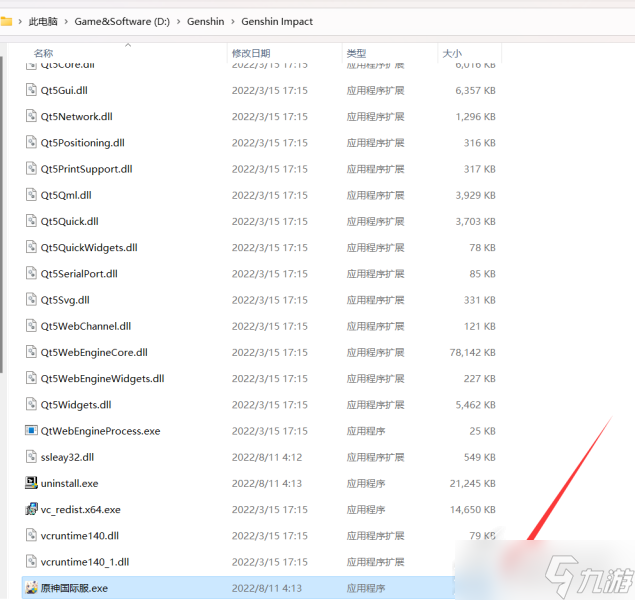This screenshot has height=600, width=635.
Task: Navigate to Genshin breadcrumb folder
Action: (x=205, y=21)
